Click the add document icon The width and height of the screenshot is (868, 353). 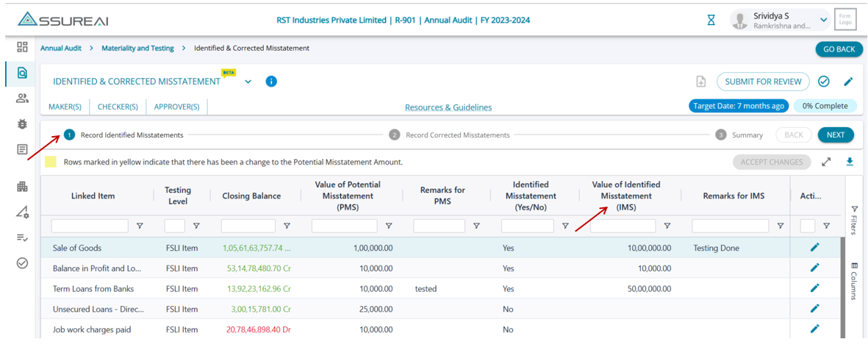pos(700,82)
